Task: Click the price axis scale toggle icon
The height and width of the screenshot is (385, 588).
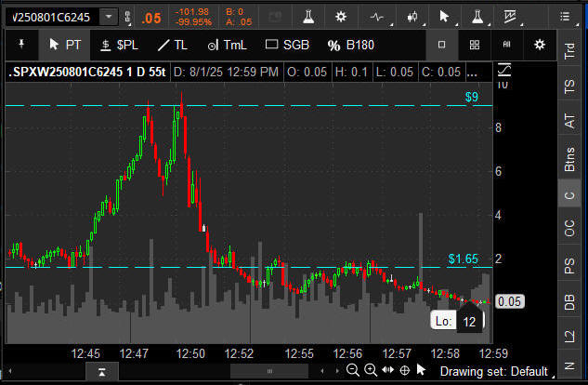Action: [504, 70]
